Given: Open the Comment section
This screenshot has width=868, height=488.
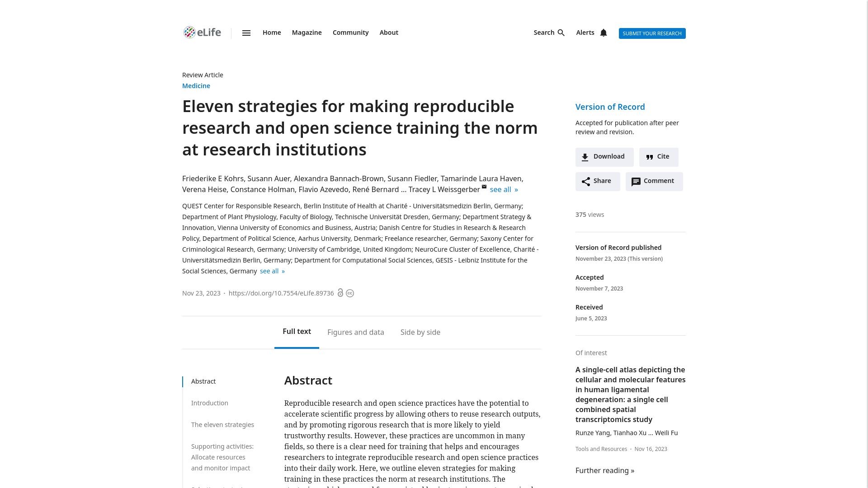Looking at the screenshot, I should click(654, 181).
